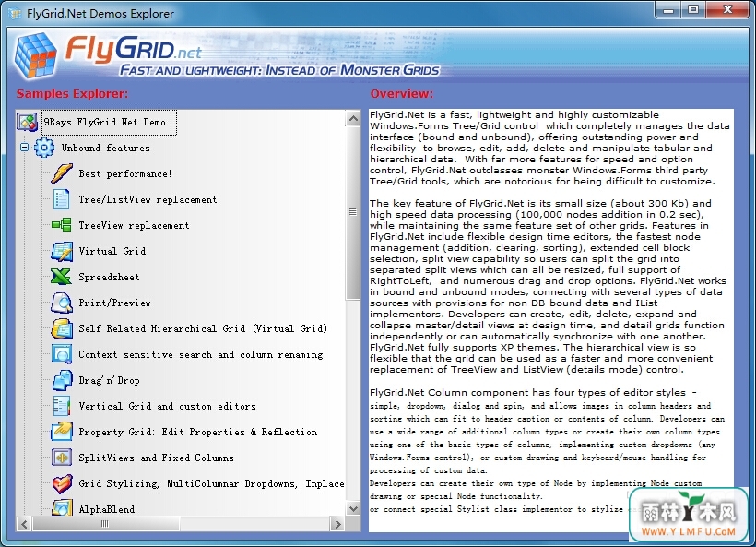Open the Print/Preview sample
The width and height of the screenshot is (756, 547).
[x=114, y=303]
